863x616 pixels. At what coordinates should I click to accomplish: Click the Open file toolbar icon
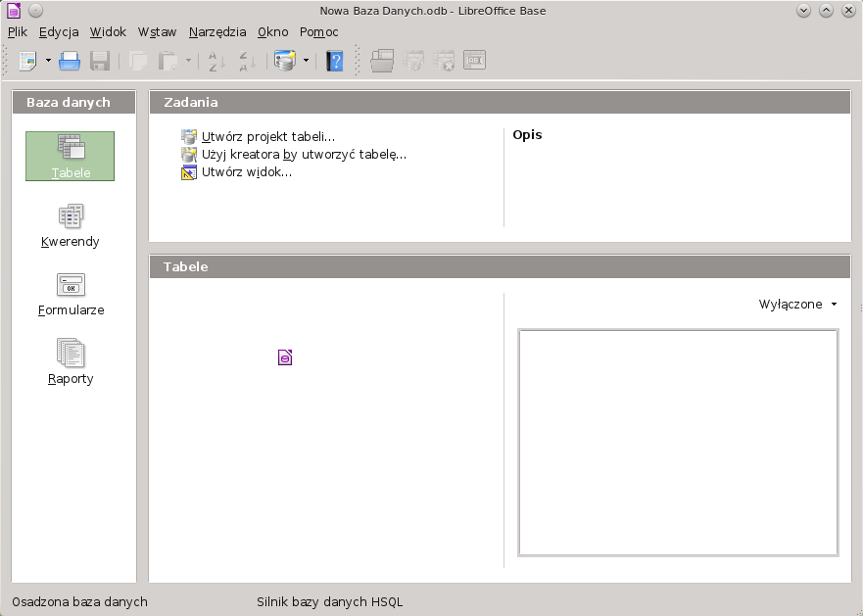point(70,61)
